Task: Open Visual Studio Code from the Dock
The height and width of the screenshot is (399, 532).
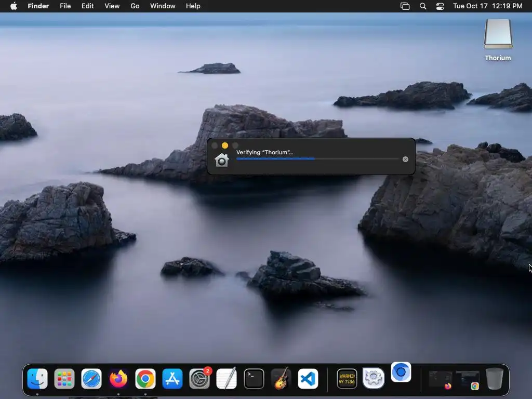Action: pyautogui.click(x=308, y=379)
